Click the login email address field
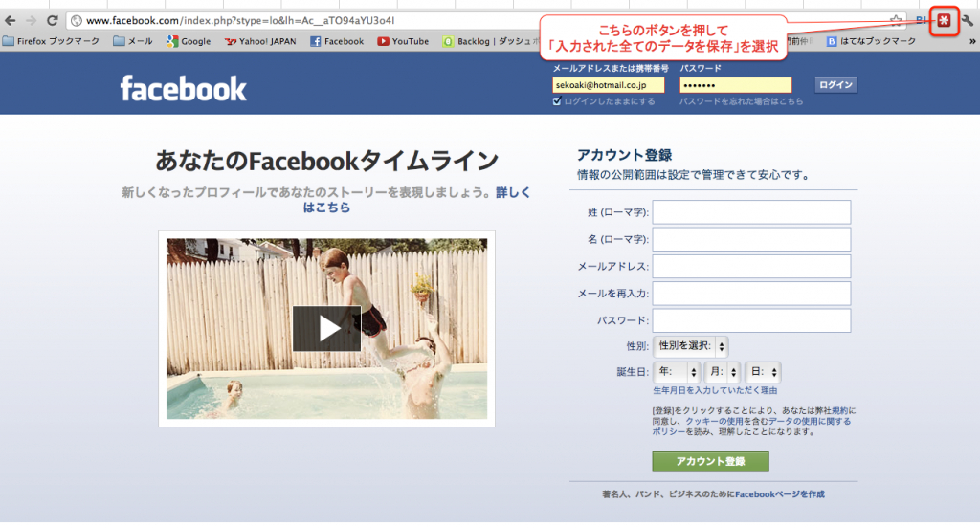This screenshot has height=526, width=980. click(608, 85)
